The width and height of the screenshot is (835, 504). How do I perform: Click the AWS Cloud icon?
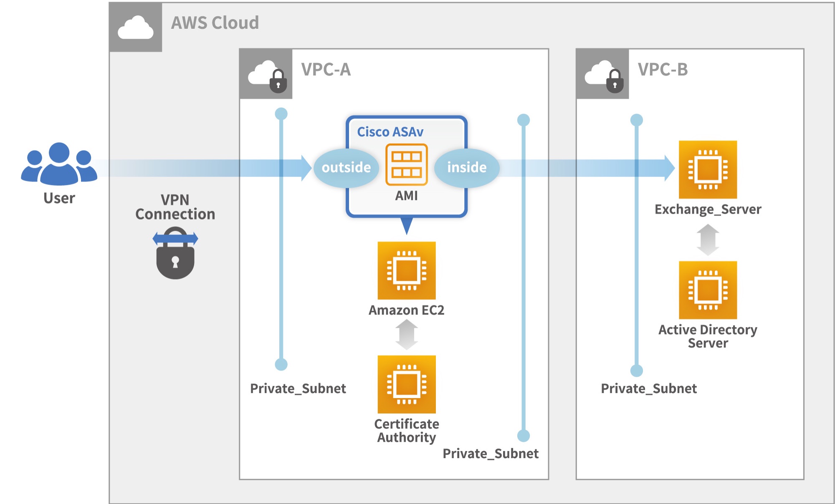point(136,27)
